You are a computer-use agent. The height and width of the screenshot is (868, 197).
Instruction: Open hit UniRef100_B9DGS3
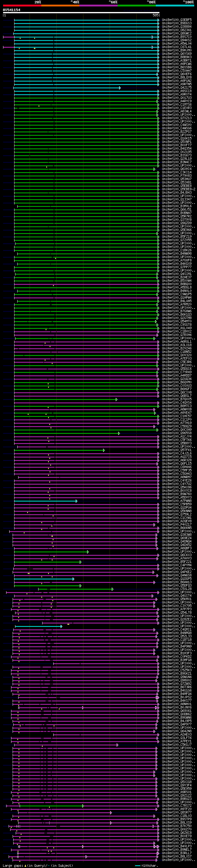tap(177, 23)
